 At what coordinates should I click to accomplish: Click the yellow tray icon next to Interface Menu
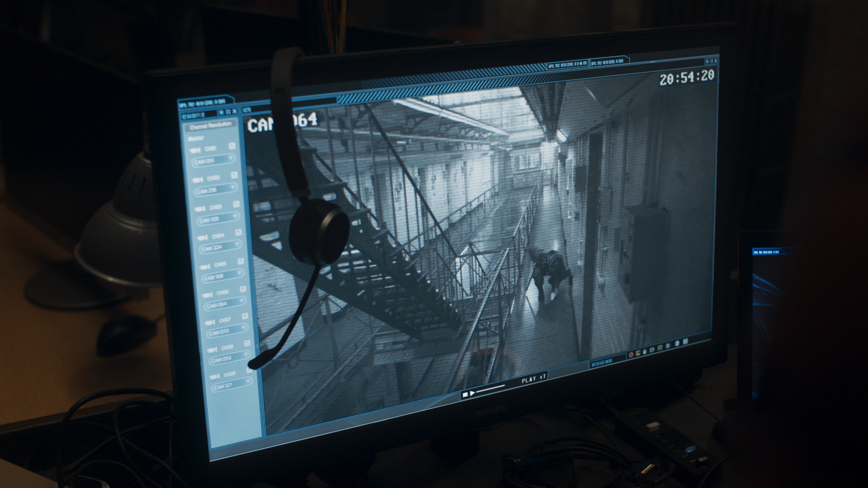coord(638,353)
